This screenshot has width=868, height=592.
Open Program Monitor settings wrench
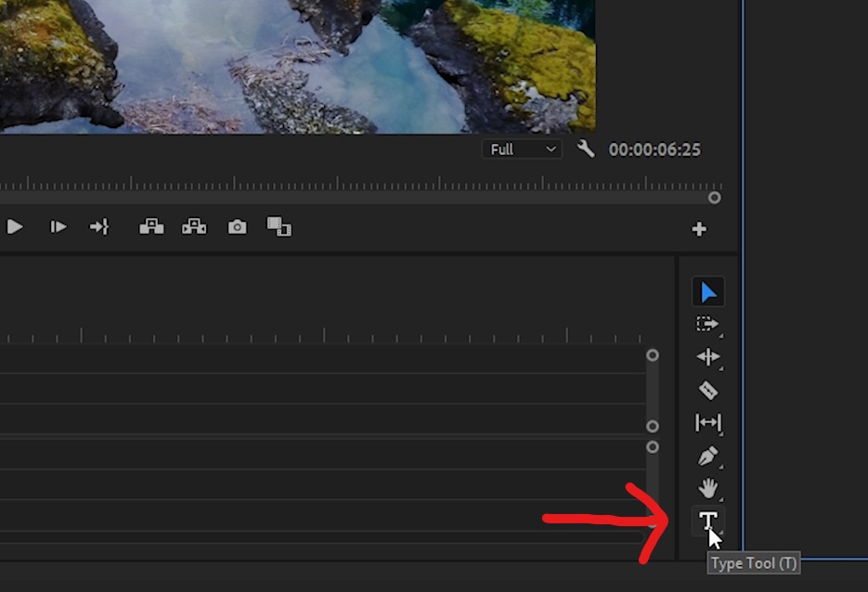pyautogui.click(x=586, y=148)
